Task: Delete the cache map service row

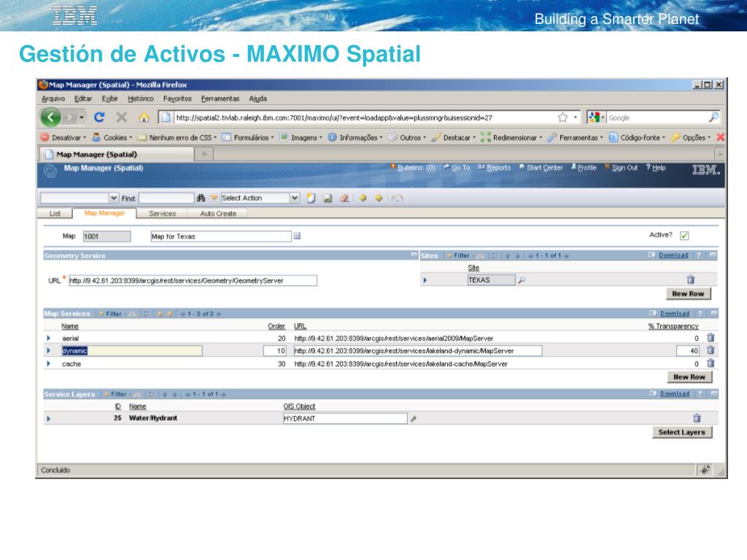Action: coord(711,363)
